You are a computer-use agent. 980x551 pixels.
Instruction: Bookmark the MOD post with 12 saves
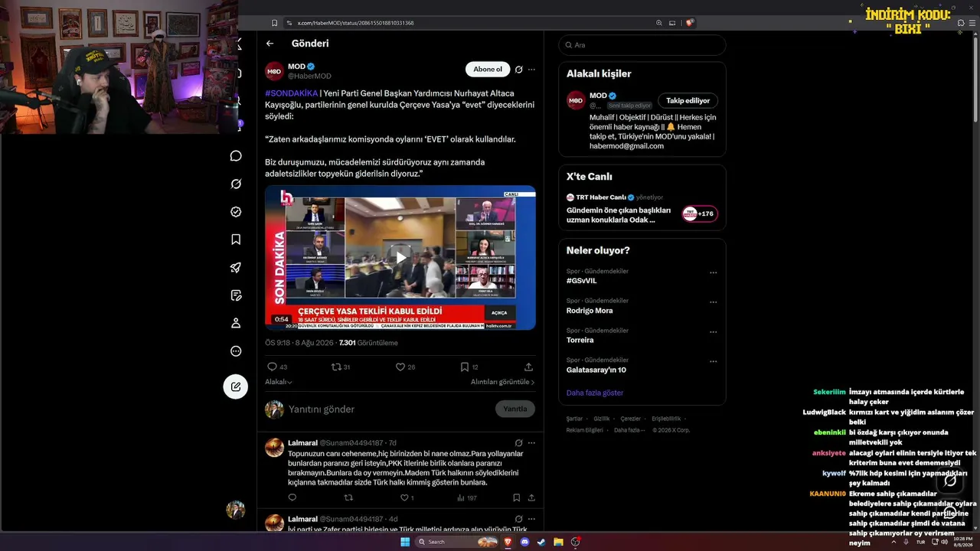point(464,367)
